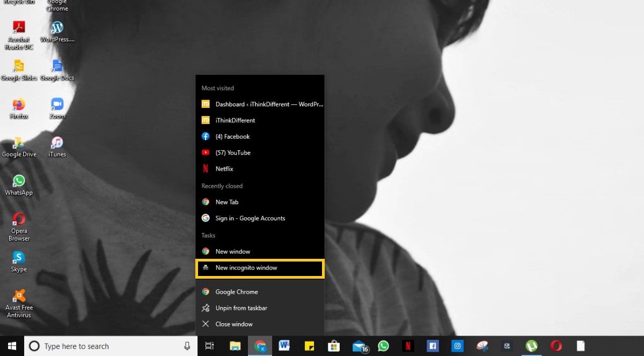Click the microphone icon in search box
644x356 pixels.
point(187,346)
